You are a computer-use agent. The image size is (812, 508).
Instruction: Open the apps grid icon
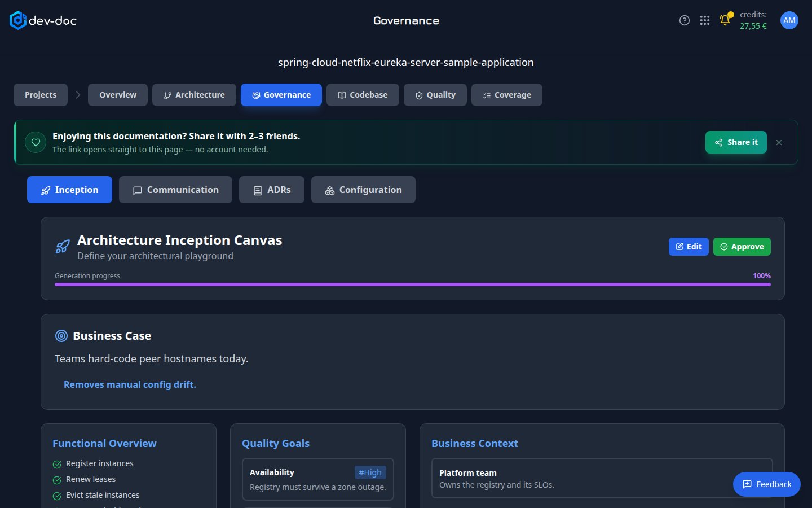pyautogui.click(x=705, y=20)
